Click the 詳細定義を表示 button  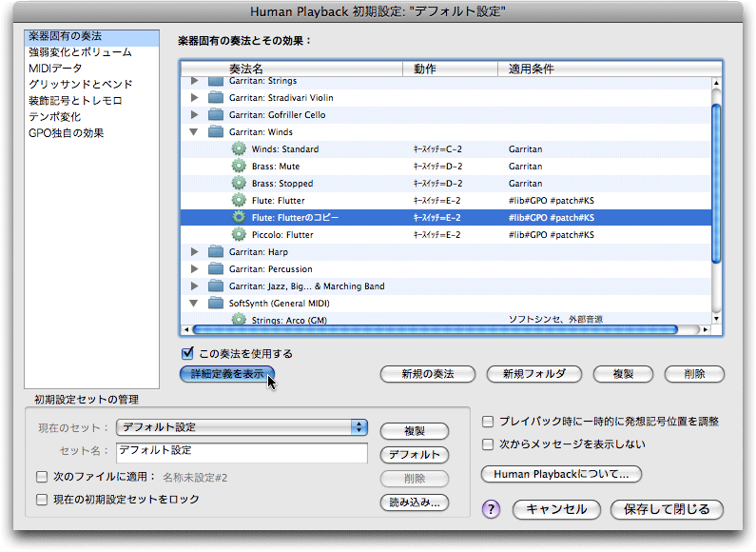tap(227, 374)
